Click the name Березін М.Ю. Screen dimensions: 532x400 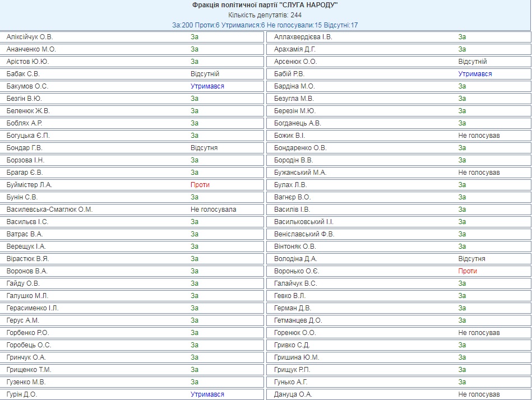pos(295,111)
